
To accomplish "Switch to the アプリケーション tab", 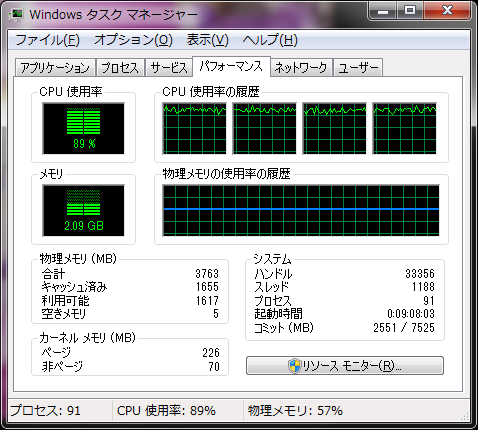I will (x=55, y=68).
